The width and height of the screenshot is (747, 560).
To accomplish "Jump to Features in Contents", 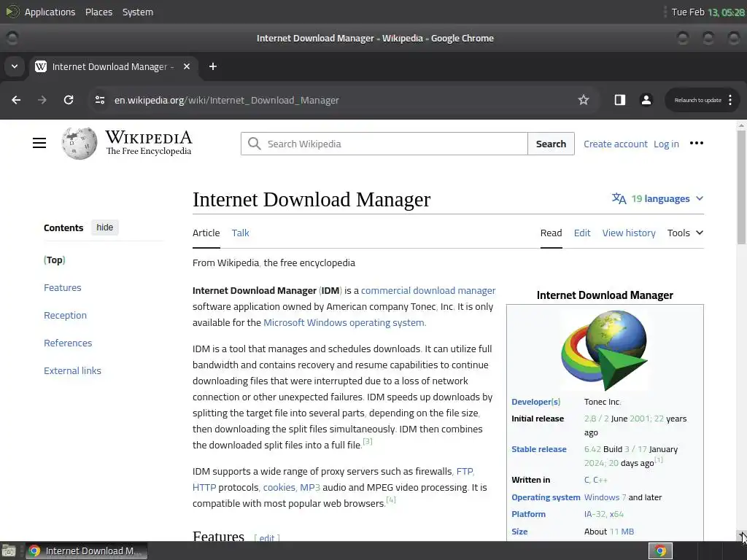I will click(x=63, y=287).
